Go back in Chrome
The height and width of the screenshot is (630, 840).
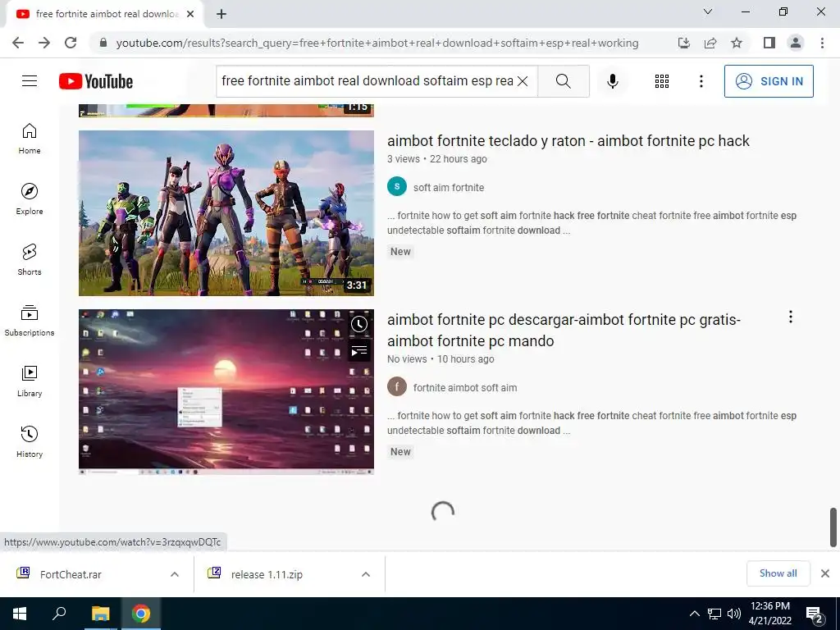point(18,43)
